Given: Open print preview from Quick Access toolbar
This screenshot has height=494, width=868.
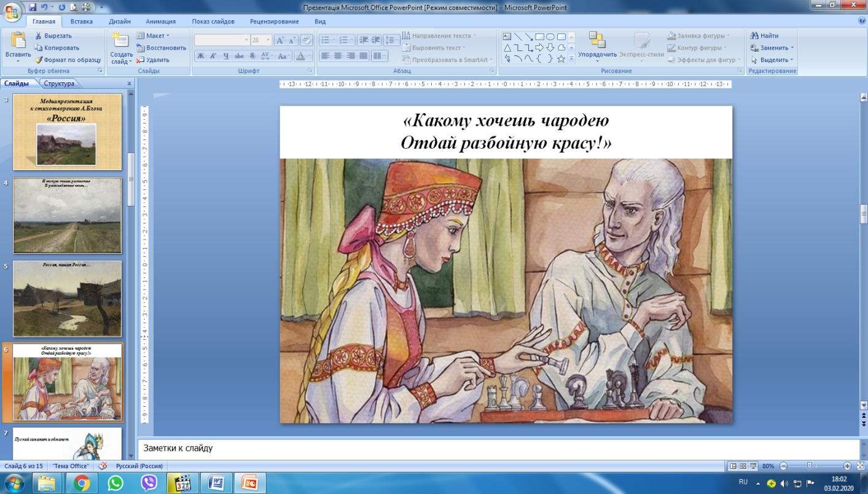Looking at the screenshot, I should coord(73,7).
